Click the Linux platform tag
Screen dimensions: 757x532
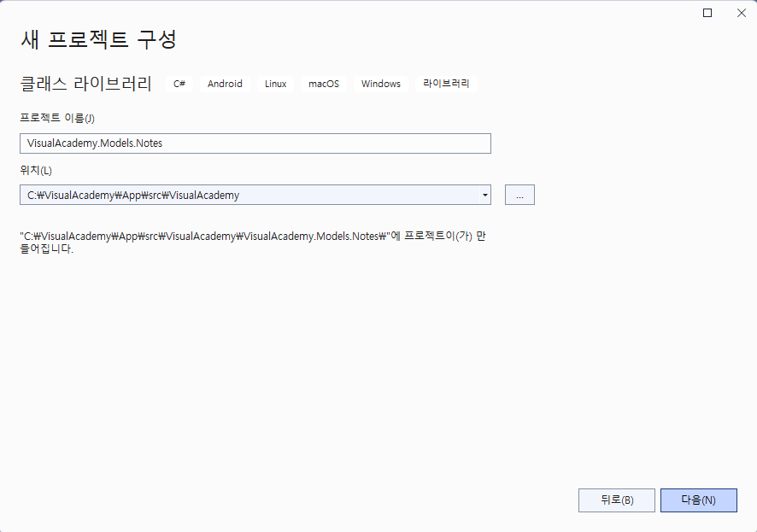click(x=275, y=84)
